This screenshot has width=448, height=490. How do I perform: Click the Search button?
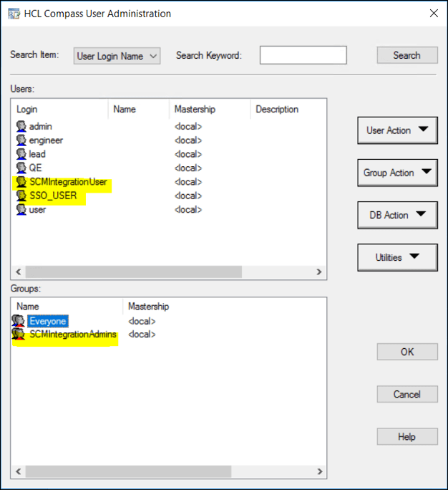pyautogui.click(x=407, y=55)
